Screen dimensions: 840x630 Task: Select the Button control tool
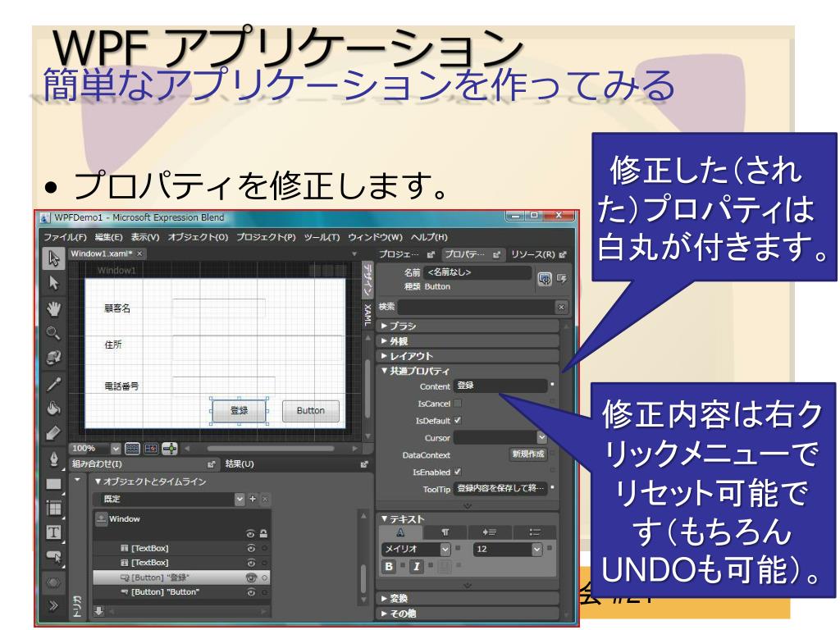[x=53, y=557]
